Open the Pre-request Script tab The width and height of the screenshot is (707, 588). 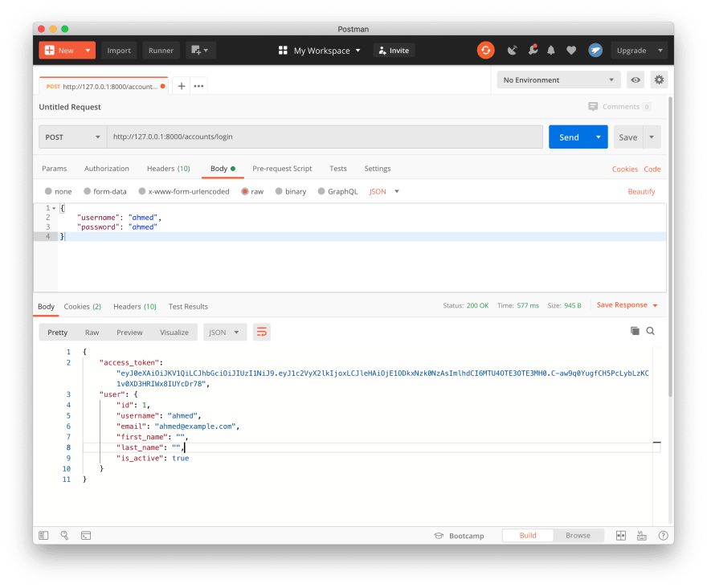282,168
